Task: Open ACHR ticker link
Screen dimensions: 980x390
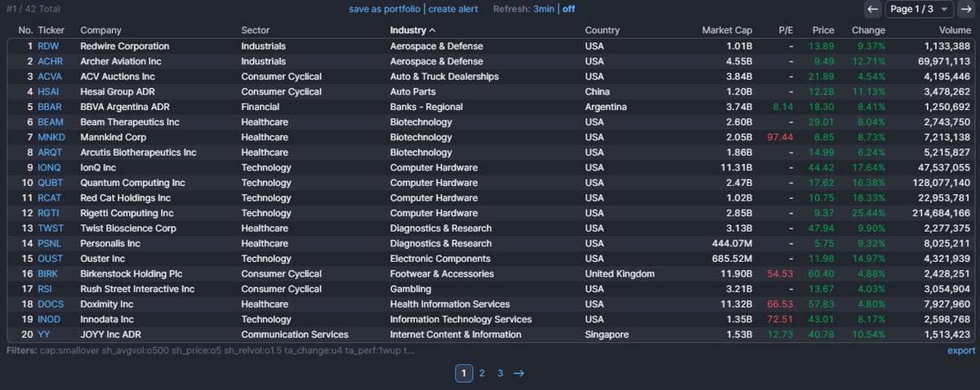Action: (x=50, y=61)
